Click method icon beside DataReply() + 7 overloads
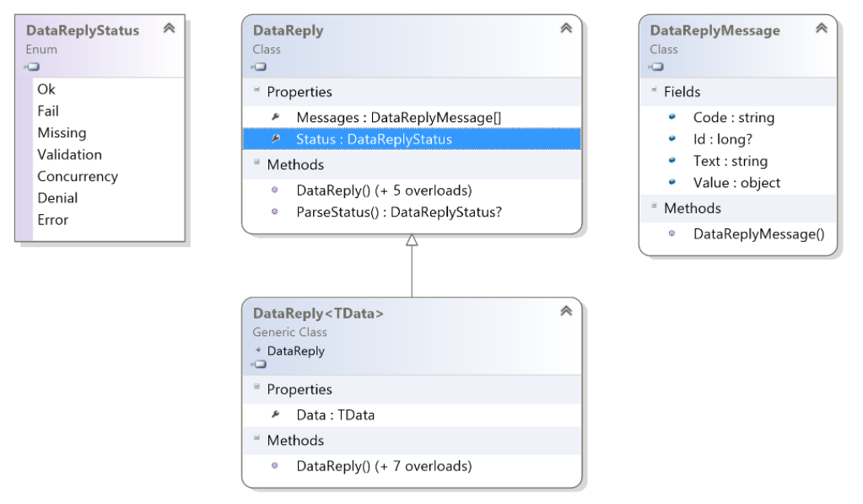 tap(275, 465)
